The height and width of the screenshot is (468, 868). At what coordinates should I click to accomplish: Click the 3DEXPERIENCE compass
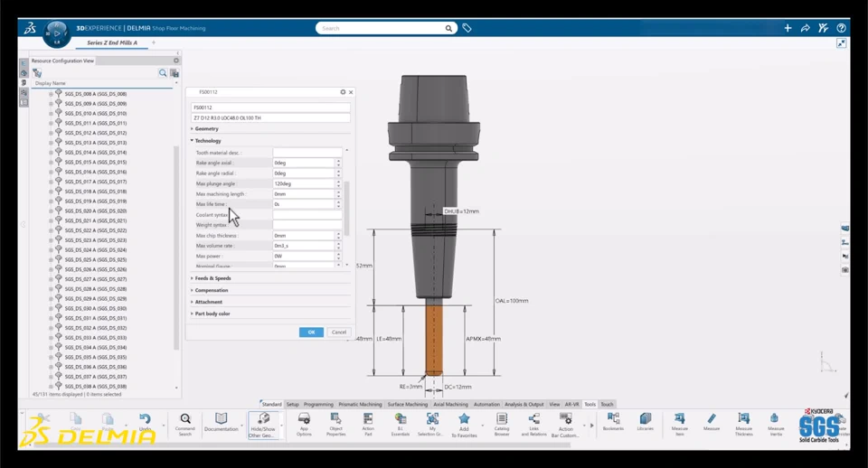56,33
